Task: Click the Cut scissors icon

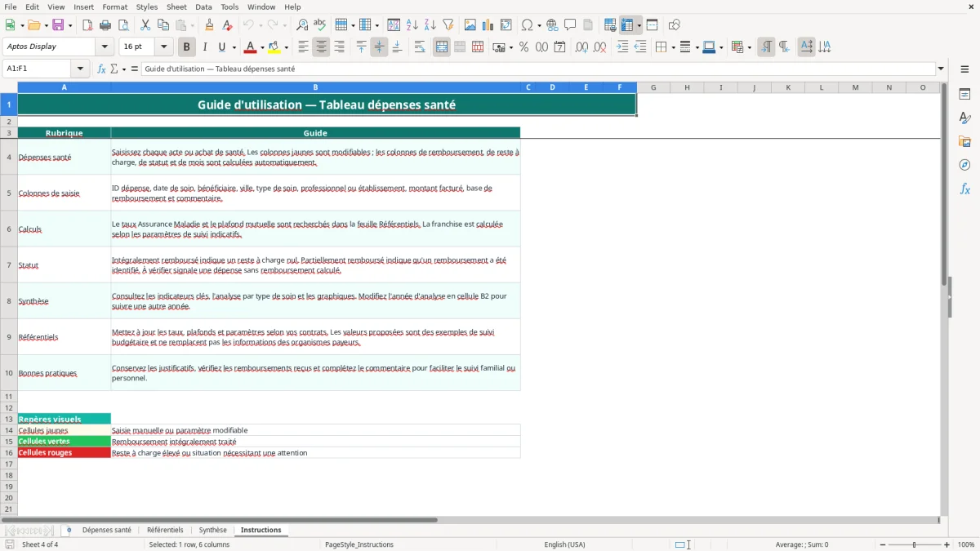Action: 145,25
